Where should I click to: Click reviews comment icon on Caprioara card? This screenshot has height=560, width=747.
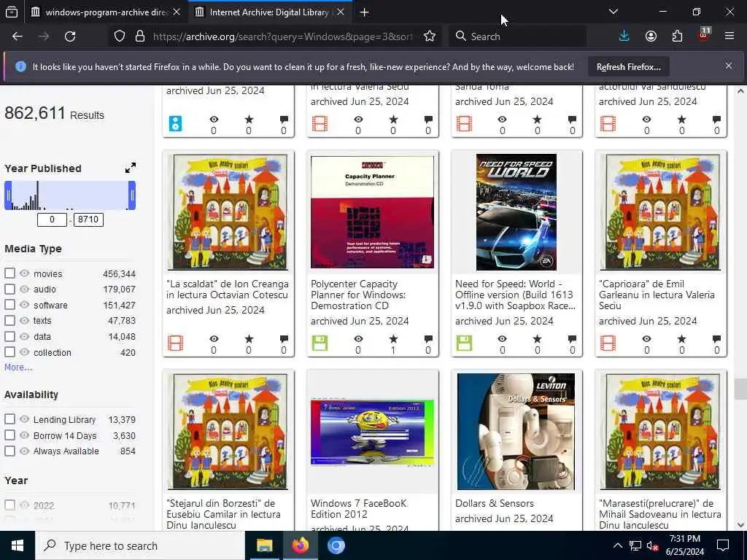tap(716, 339)
